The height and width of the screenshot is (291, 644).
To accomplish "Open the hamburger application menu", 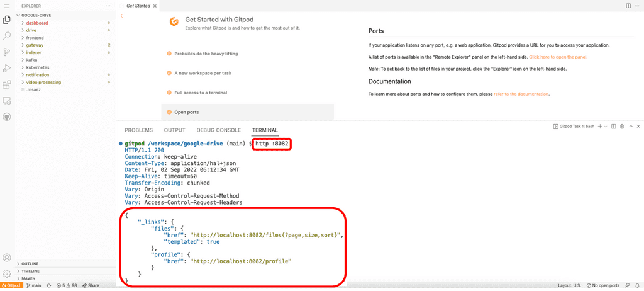I will click(7, 6).
